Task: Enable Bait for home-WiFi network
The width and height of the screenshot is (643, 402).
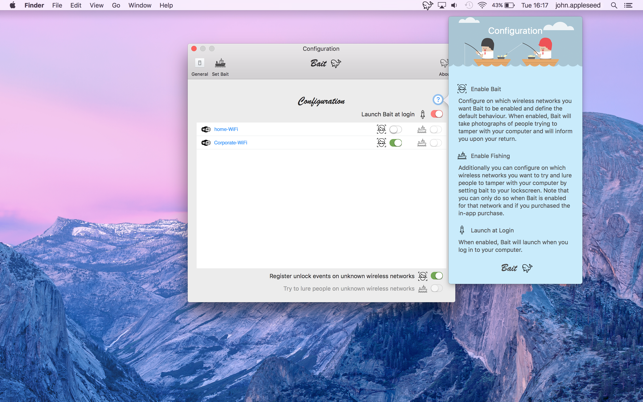Action: tap(395, 130)
